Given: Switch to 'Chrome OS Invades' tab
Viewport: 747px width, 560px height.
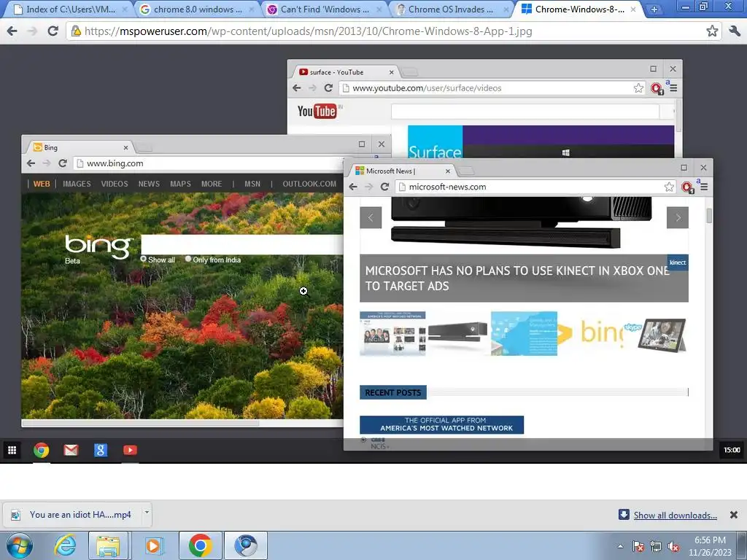Looking at the screenshot, I should point(452,9).
